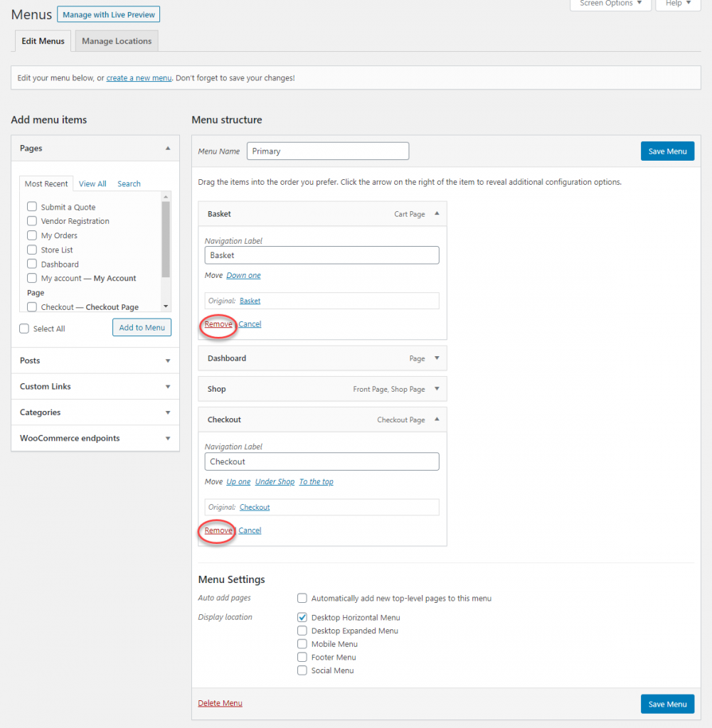Expand the Dashboard menu item arrow
This screenshot has height=728, width=712.
pyautogui.click(x=437, y=358)
